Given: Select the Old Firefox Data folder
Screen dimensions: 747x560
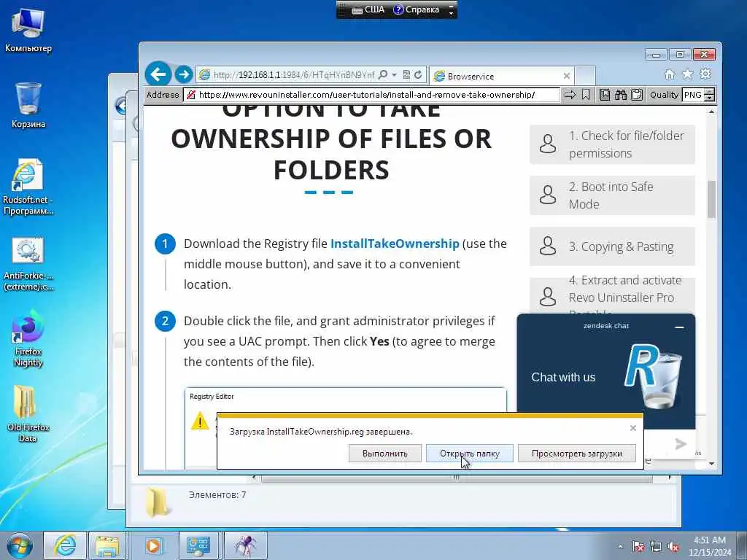Looking at the screenshot, I should 28,414.
